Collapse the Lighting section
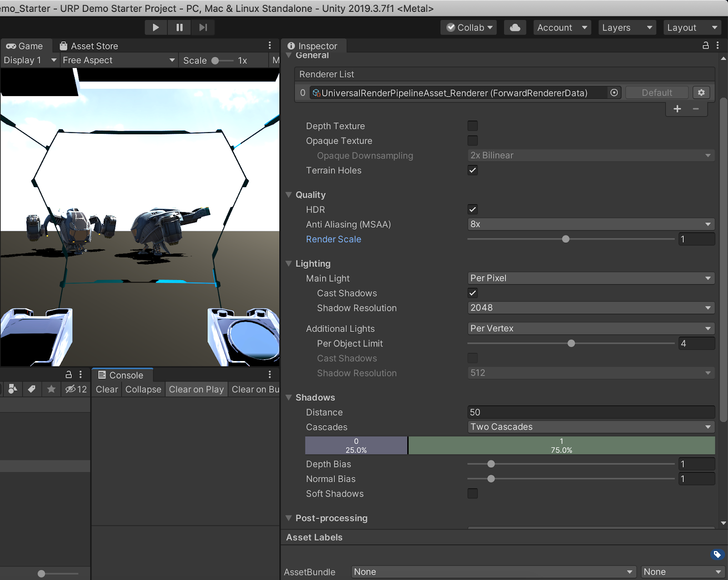728x580 pixels. click(x=289, y=264)
